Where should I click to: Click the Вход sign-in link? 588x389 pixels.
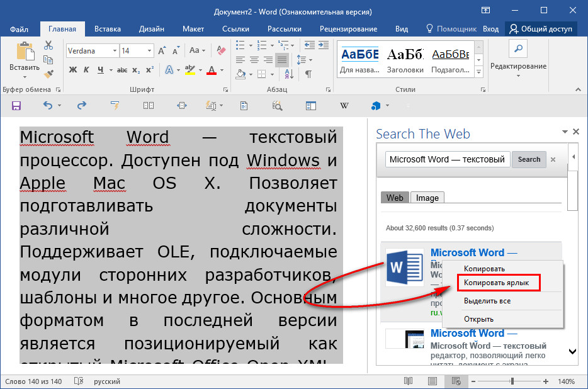(x=490, y=29)
